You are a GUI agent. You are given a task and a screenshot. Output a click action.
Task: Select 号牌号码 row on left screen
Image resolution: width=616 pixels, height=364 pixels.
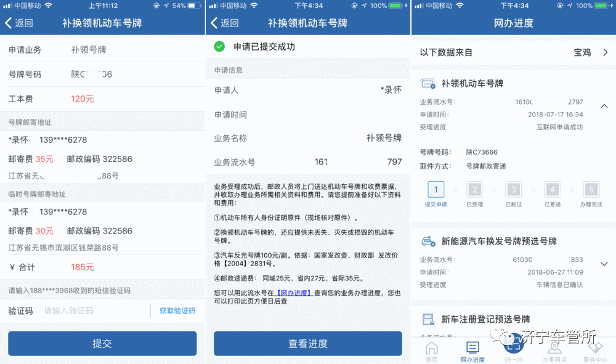click(102, 74)
